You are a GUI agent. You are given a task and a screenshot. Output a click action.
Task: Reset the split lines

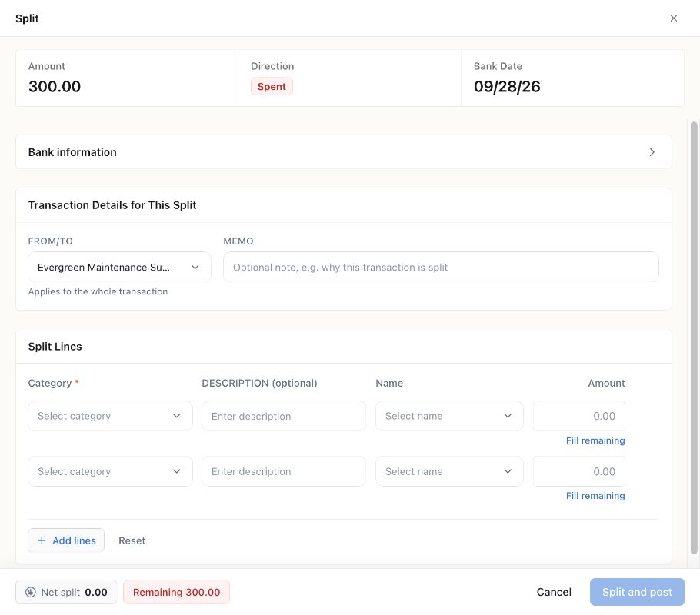pyautogui.click(x=132, y=540)
